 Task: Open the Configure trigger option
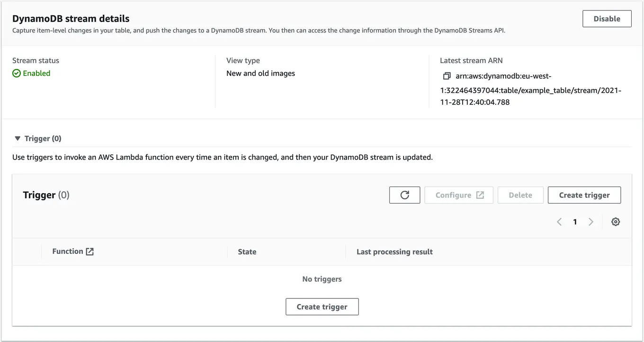tap(458, 195)
